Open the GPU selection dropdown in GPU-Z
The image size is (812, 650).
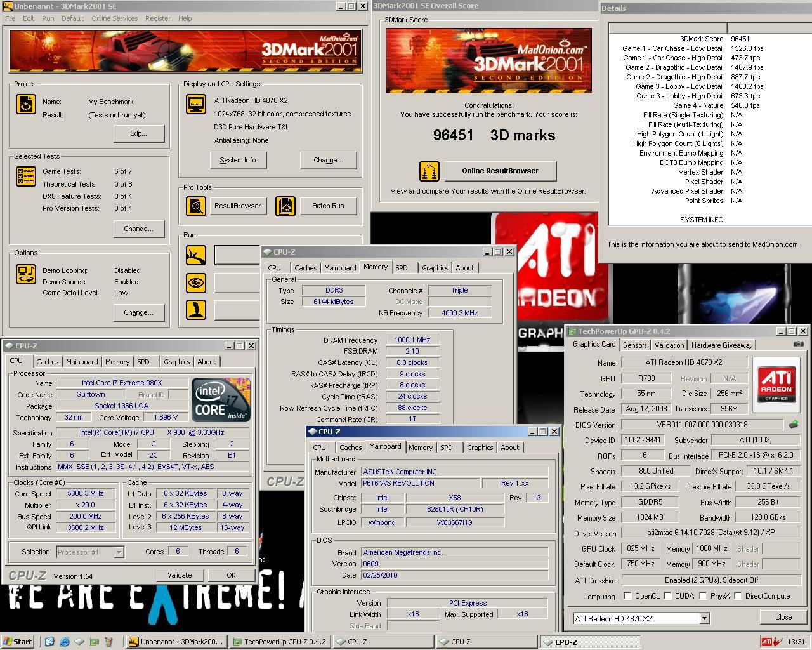coord(704,618)
